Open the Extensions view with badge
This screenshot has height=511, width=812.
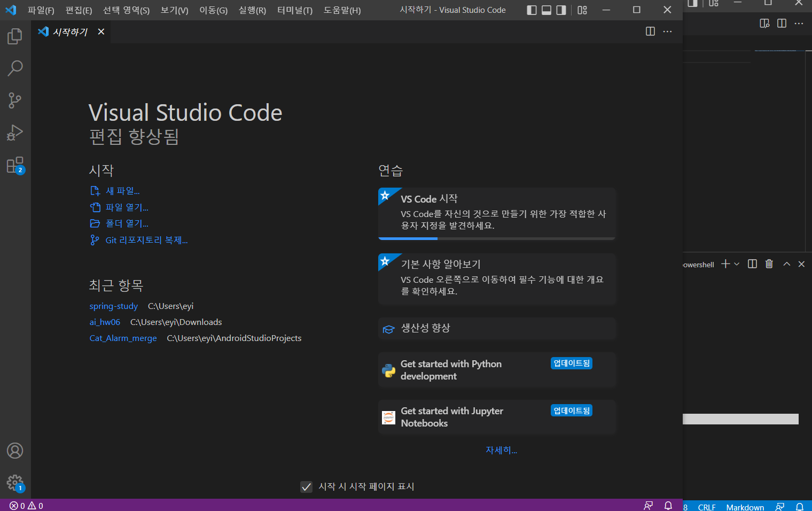(15, 165)
